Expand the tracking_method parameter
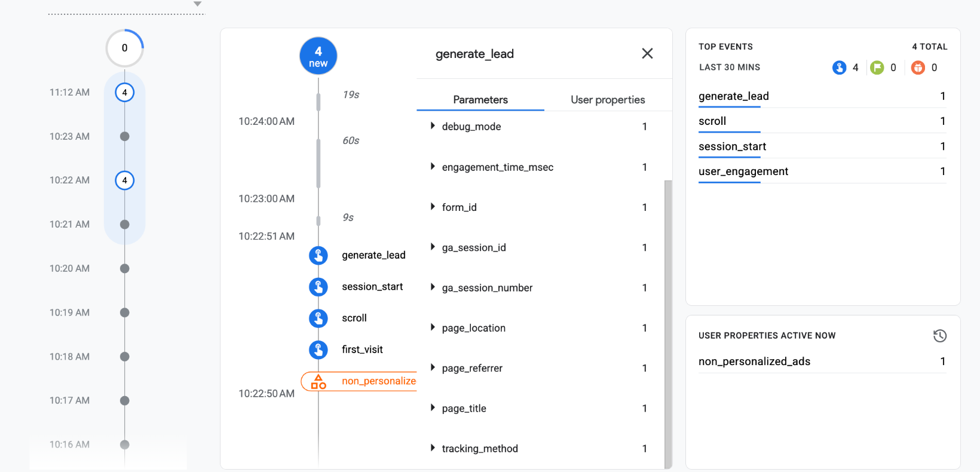Screen dimensions: 980x472 click(433, 448)
